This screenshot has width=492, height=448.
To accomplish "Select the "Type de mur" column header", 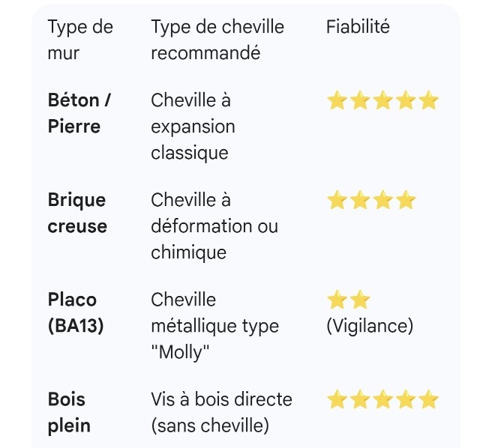I will 80,40.
